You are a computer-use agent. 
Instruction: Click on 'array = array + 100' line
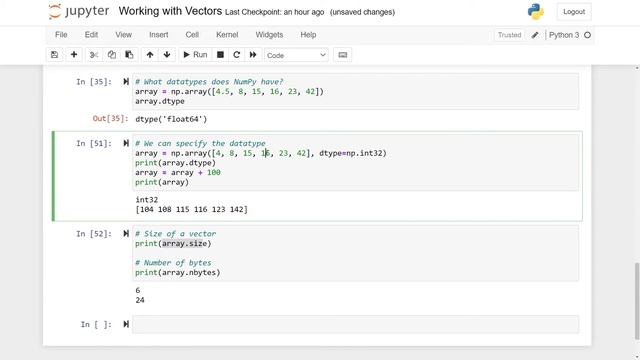tap(178, 173)
